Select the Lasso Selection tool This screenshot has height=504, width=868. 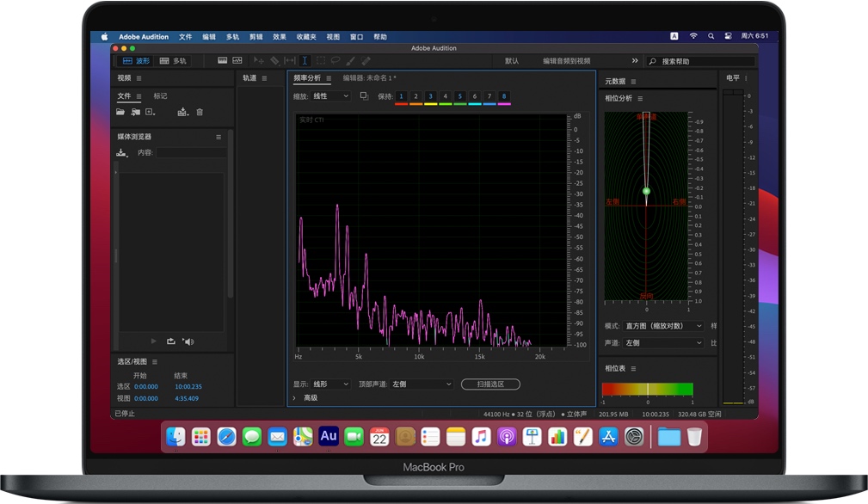coord(336,61)
